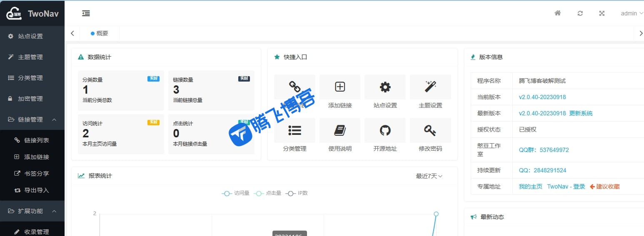
Task: Click the 加密管理 lock icon in sidebar
Action: click(x=11, y=99)
